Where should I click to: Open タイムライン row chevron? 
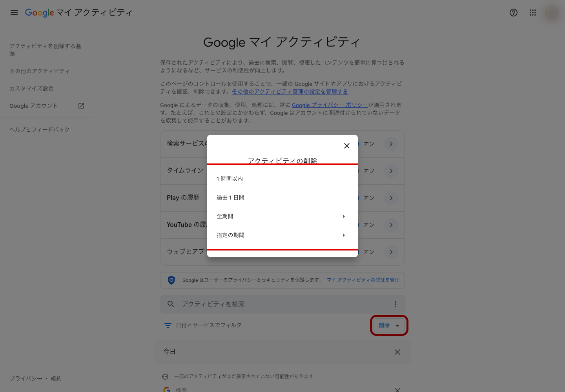pos(391,171)
